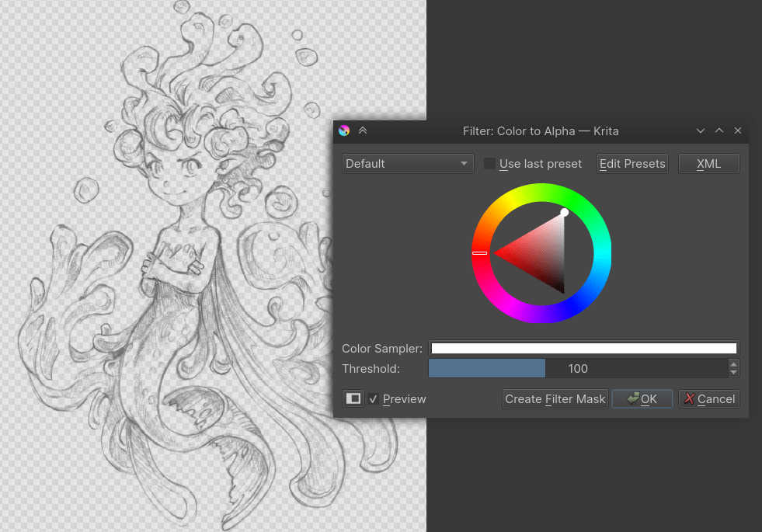Viewport: 762px width, 532px height.
Task: Confirm the filter with OK
Action: pos(642,398)
